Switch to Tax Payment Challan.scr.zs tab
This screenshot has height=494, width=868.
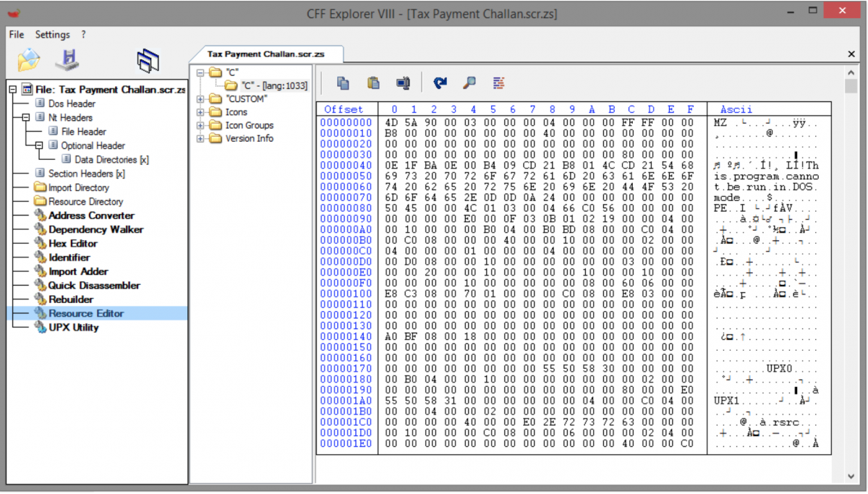[265, 54]
